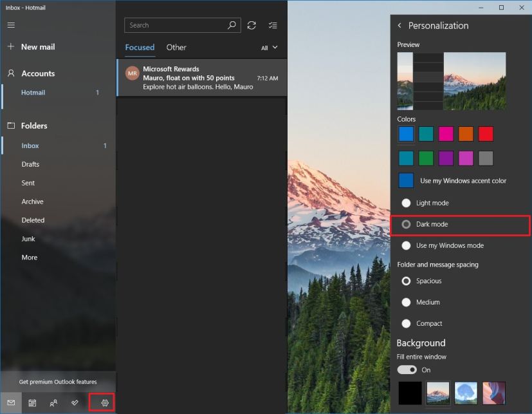Click the plus icon beside New mail
Viewport: 532px width, 414px height.
11,46
